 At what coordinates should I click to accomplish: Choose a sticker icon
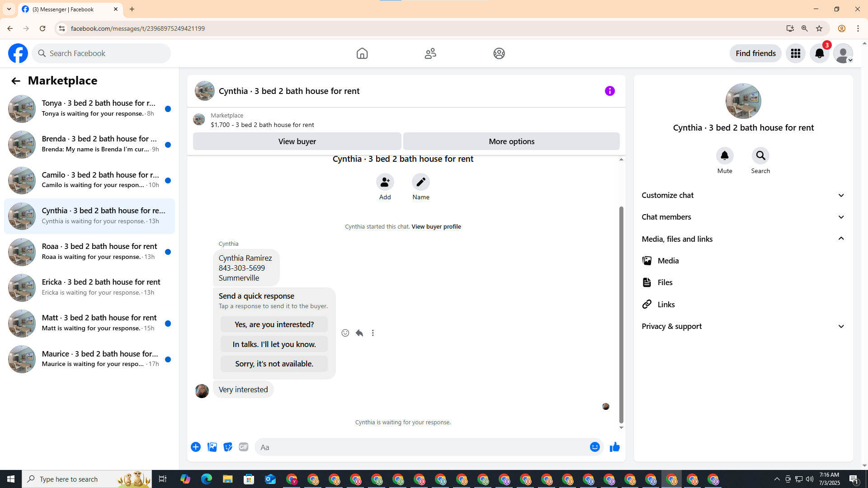click(228, 447)
